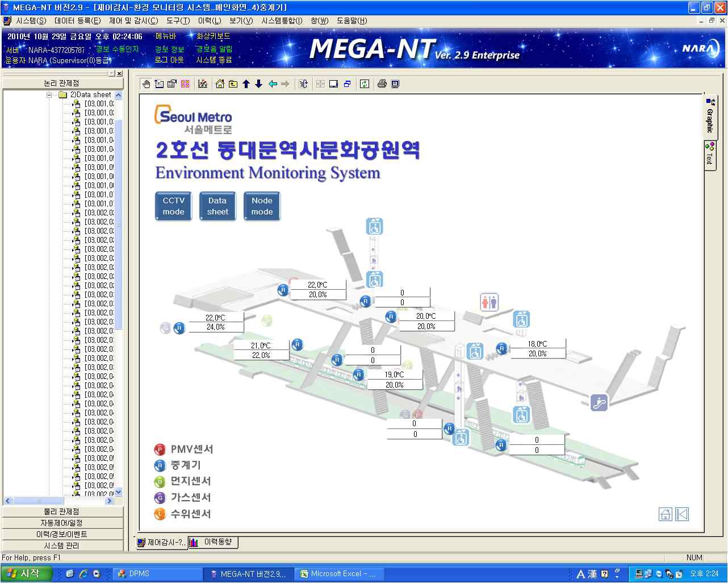Image resolution: width=728 pixels, height=583 pixels.
Task: Click tree horizontal scroll right arrow
Action: 111,501
